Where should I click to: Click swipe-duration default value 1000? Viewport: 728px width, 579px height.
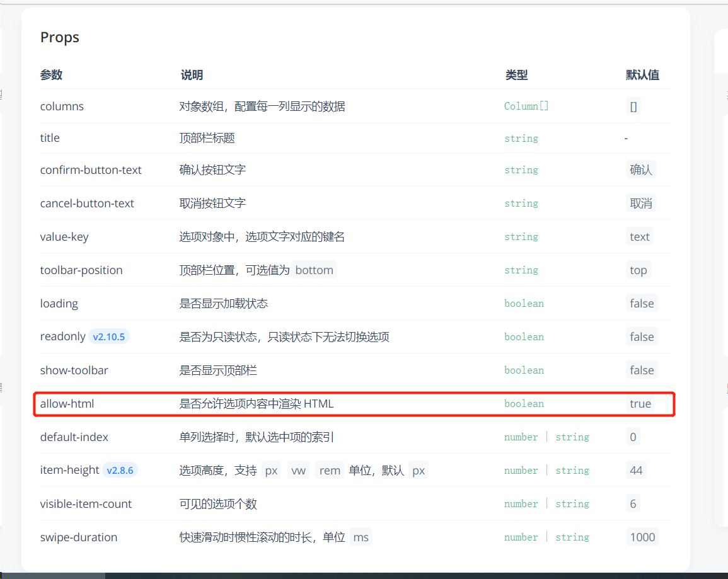pos(642,537)
